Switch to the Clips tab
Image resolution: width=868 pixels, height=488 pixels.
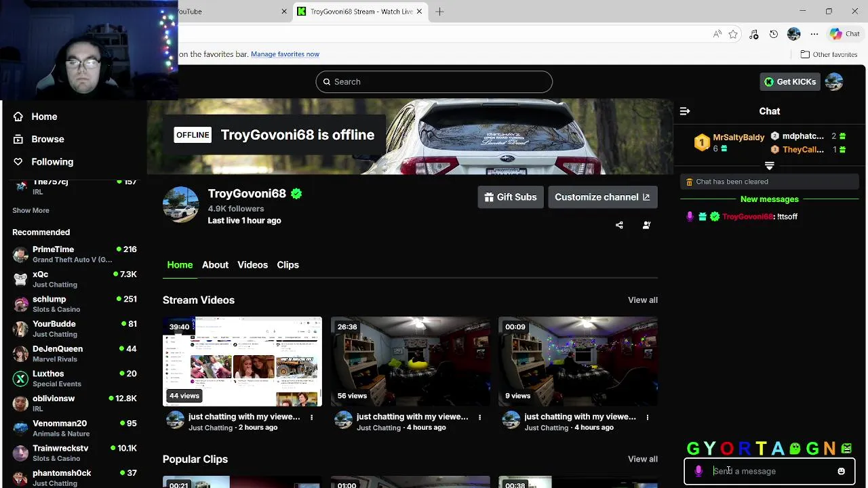click(288, 265)
